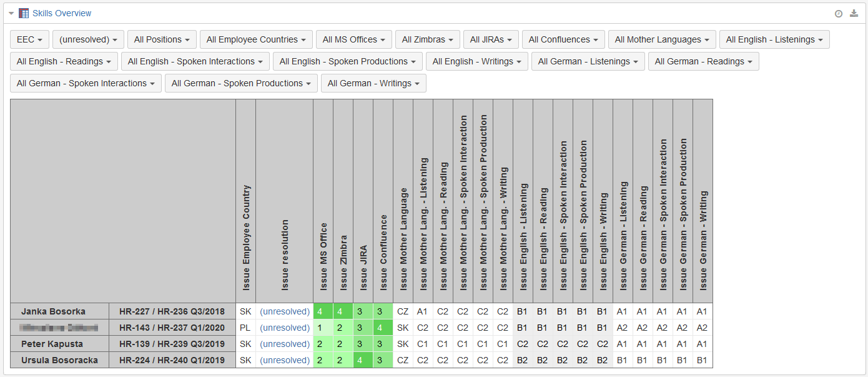
Task: Open All Mother Languages filter
Action: (x=662, y=39)
